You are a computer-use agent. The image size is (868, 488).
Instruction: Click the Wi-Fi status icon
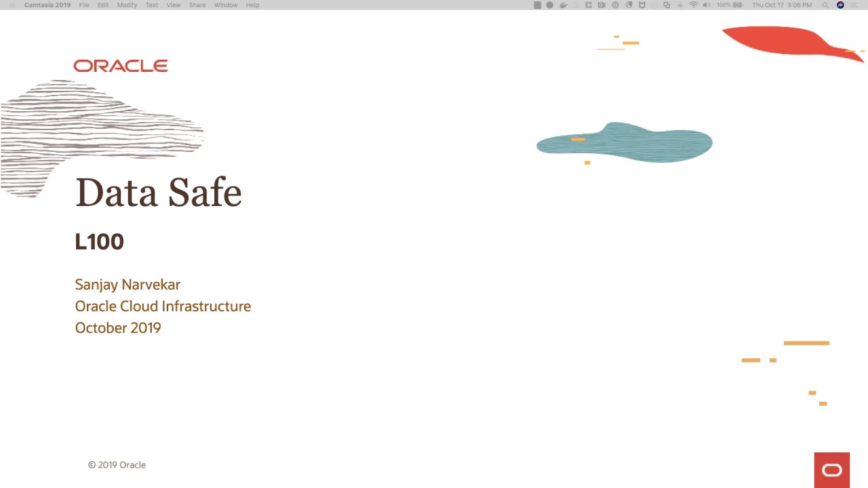click(x=694, y=5)
